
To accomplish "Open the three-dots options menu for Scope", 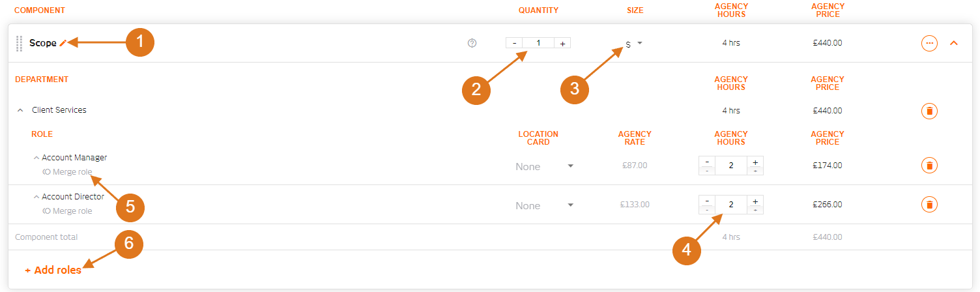I will pos(929,43).
